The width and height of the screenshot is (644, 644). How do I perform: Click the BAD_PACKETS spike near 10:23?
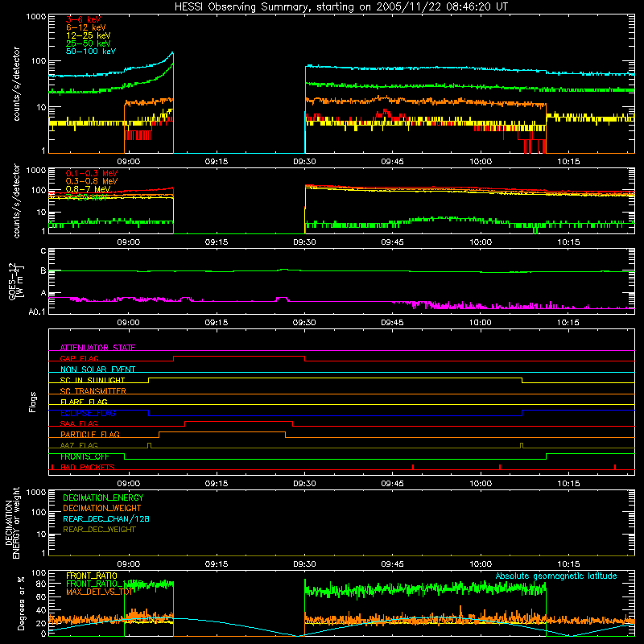pos(615,467)
